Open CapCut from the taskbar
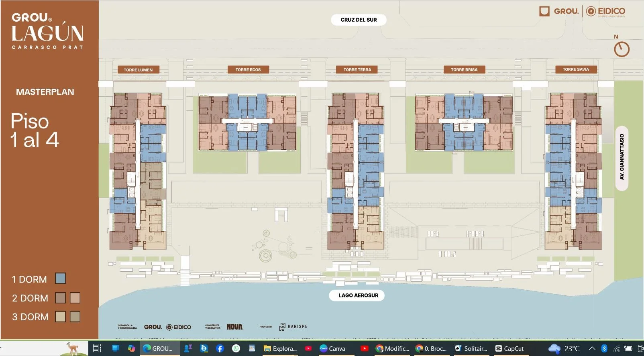The height and width of the screenshot is (356, 644). point(509,348)
